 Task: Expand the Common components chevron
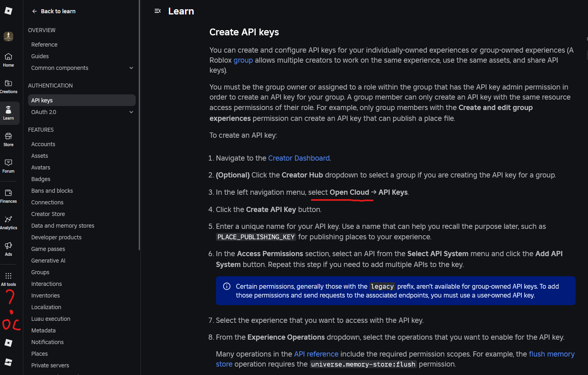click(x=131, y=68)
